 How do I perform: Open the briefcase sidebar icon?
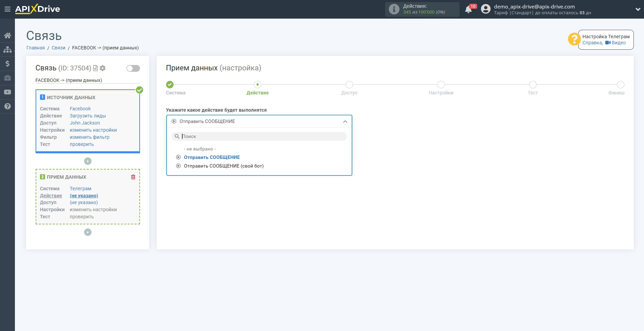pos(7,78)
